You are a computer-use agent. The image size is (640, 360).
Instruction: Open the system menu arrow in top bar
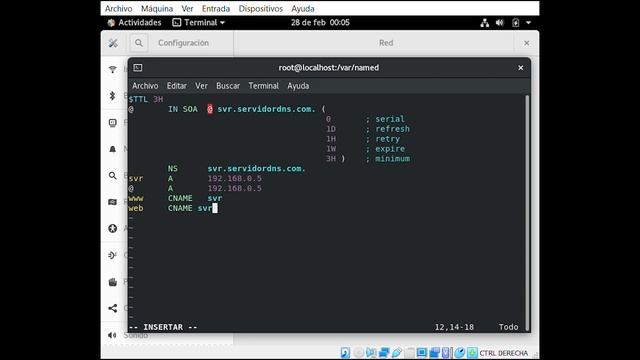click(x=529, y=23)
